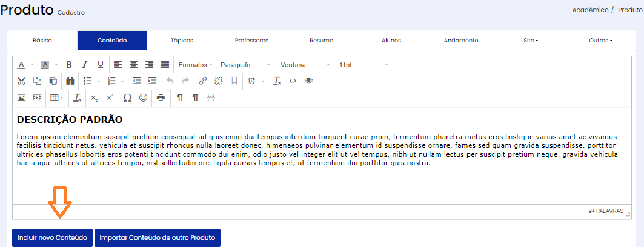Image resolution: width=644 pixels, height=247 pixels.
Task: Open the Verdana font family dropdown
Action: pos(305,65)
